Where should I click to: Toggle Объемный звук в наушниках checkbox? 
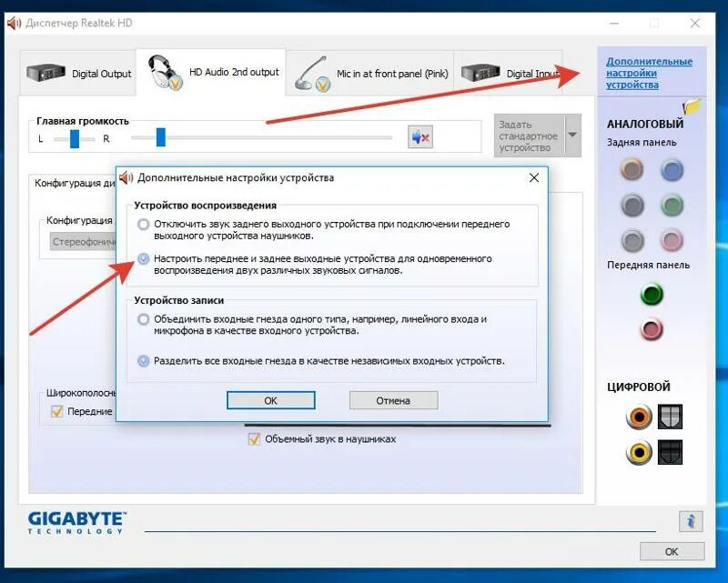[254, 438]
